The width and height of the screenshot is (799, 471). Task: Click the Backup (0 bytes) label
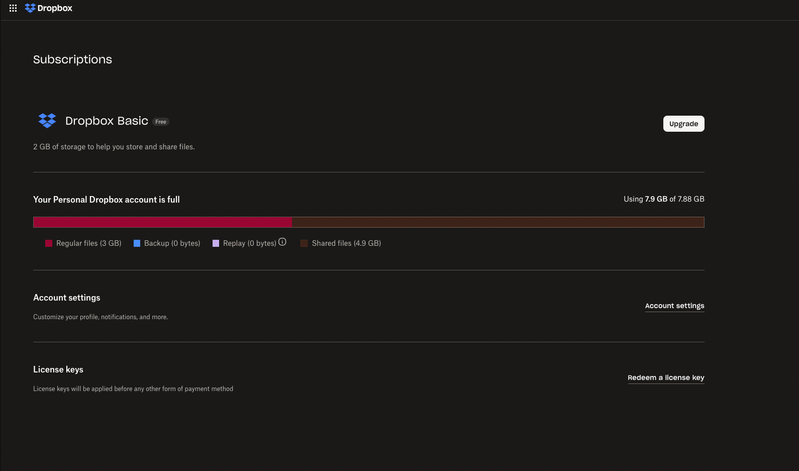coord(172,243)
